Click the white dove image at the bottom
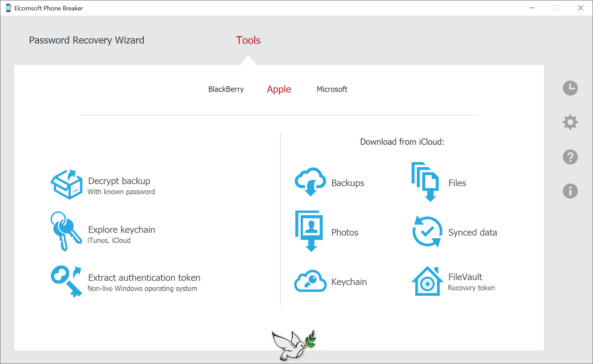The width and height of the screenshot is (593, 364). point(294,345)
